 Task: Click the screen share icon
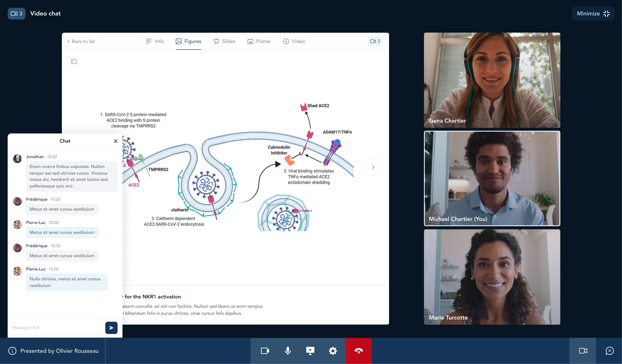(x=311, y=351)
